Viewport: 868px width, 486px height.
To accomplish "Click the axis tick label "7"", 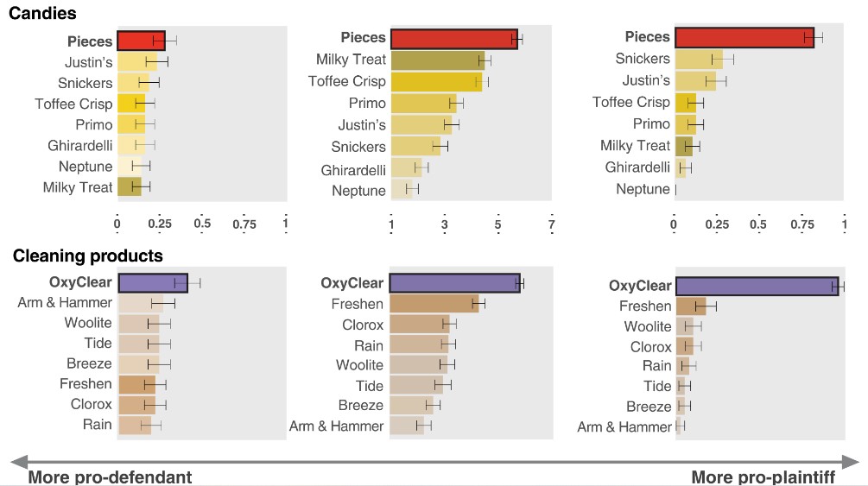I will 550,226.
